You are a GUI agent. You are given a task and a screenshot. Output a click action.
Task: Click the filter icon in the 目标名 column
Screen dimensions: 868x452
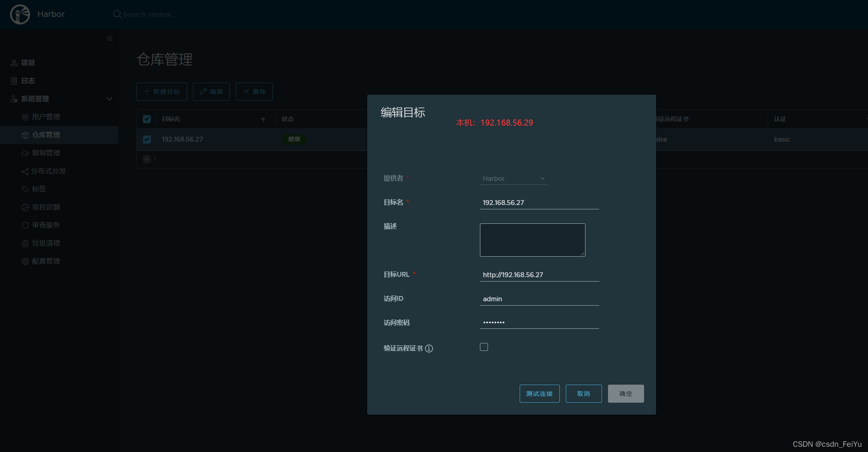(x=263, y=120)
